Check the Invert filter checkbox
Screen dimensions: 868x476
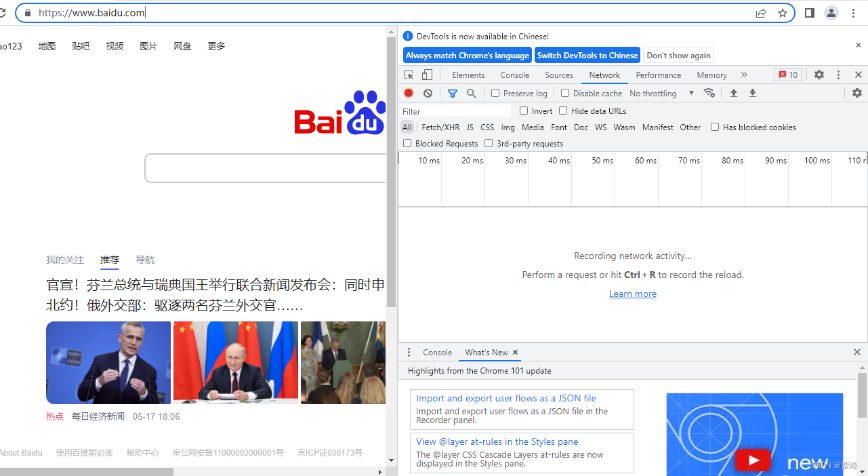pos(524,111)
